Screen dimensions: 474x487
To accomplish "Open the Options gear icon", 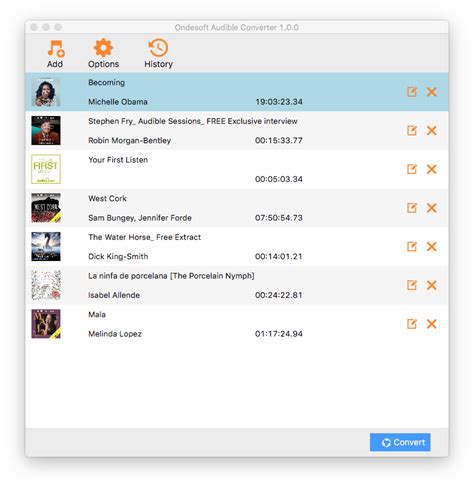I will coord(103,48).
